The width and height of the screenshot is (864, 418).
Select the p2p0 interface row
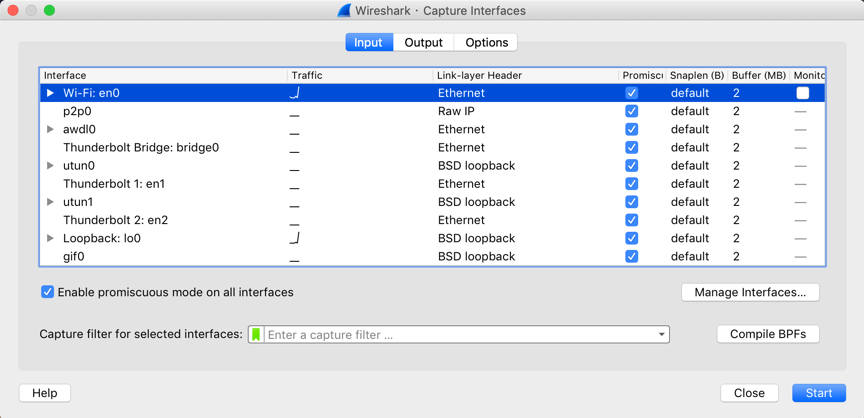(x=432, y=111)
